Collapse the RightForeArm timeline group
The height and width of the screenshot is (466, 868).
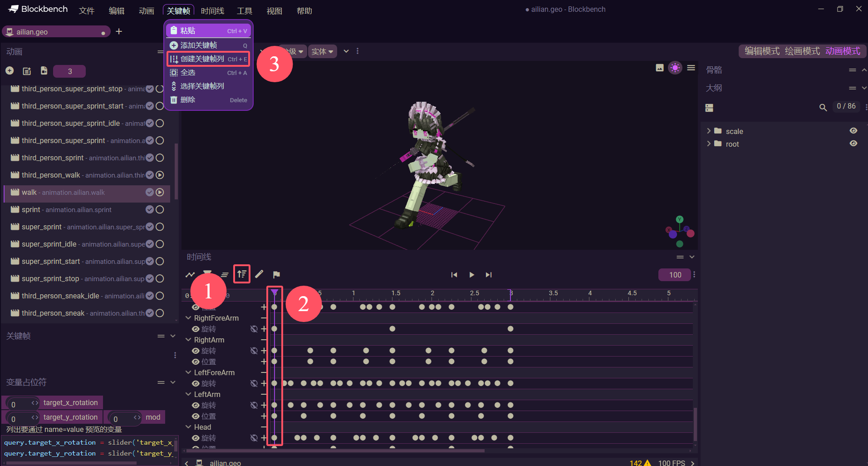(188, 318)
